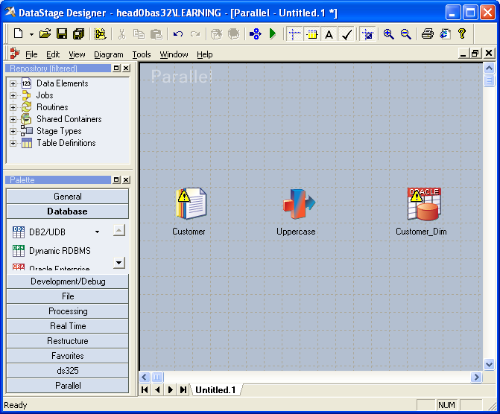The height and width of the screenshot is (414, 500).
Task: Open the Real Time palette group
Action: 67,326
